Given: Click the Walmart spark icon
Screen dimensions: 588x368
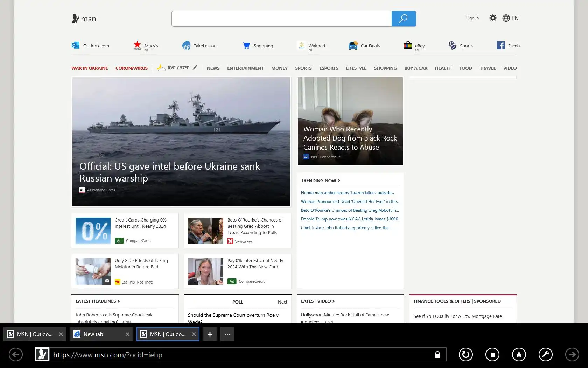Looking at the screenshot, I should pos(301,45).
